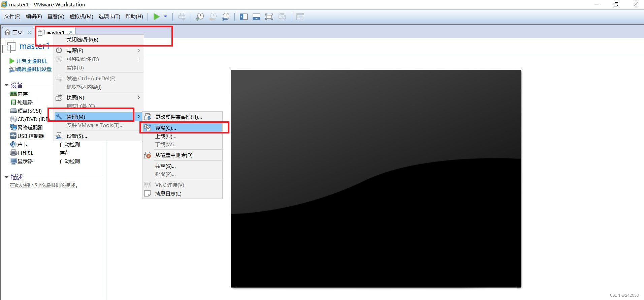Collapse the 设备 section

pyautogui.click(x=6, y=85)
